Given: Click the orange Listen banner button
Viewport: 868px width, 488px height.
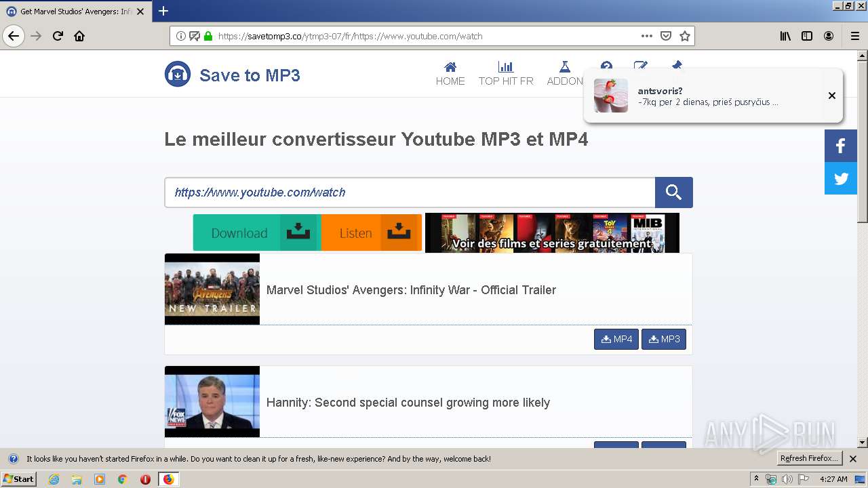Looking at the screenshot, I should tap(372, 232).
